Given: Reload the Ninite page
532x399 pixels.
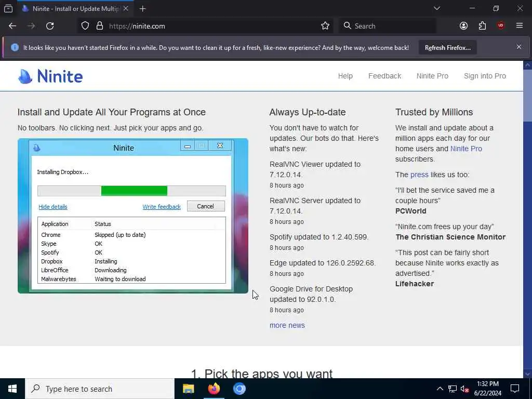Looking at the screenshot, I should (50, 26).
